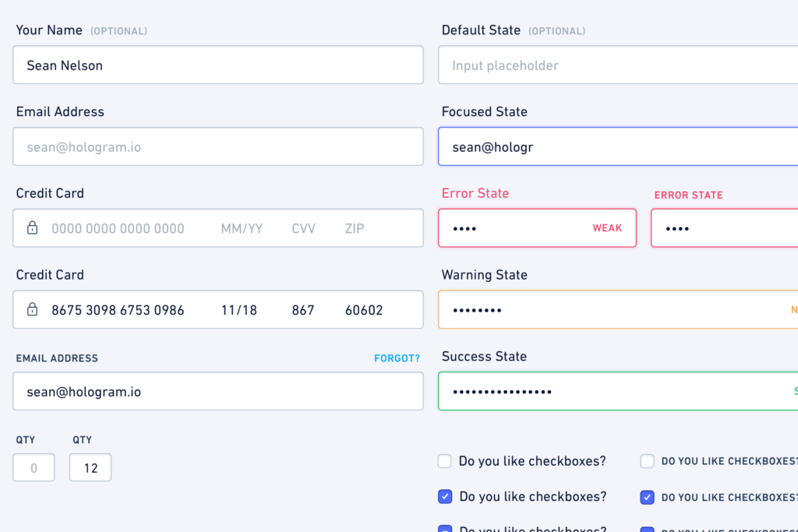
Task: Check the first unchecked 'Do you like checkboxes?' box
Action: coord(444,461)
